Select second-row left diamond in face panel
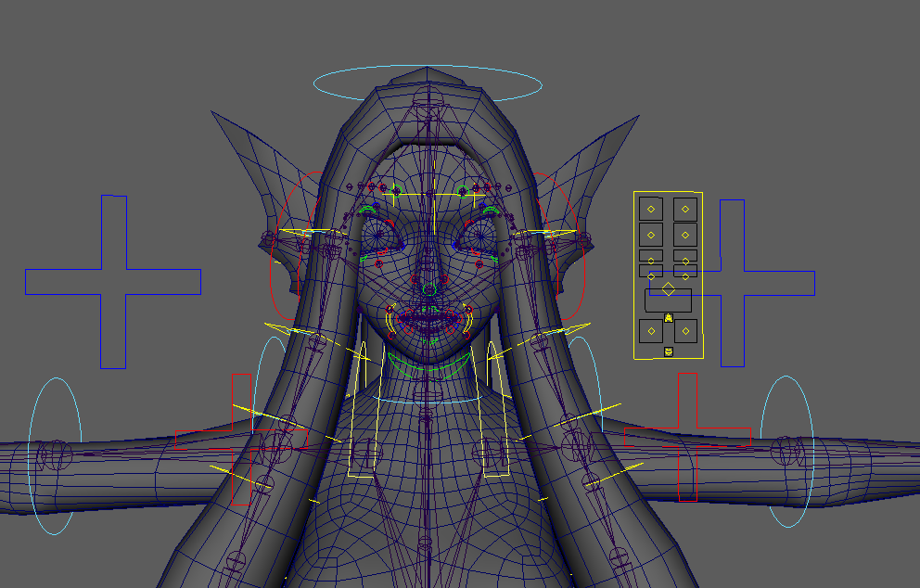The width and height of the screenshot is (920, 588). click(x=652, y=234)
